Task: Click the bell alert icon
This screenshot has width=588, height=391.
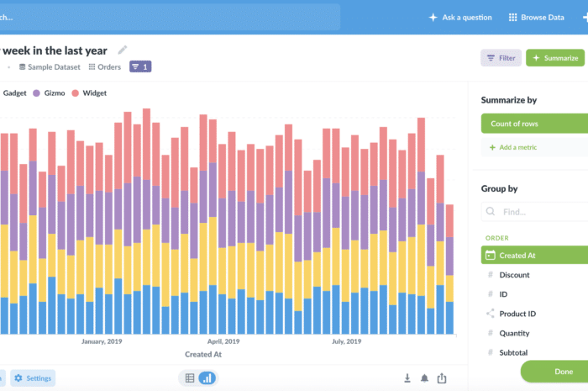Action: pyautogui.click(x=425, y=378)
